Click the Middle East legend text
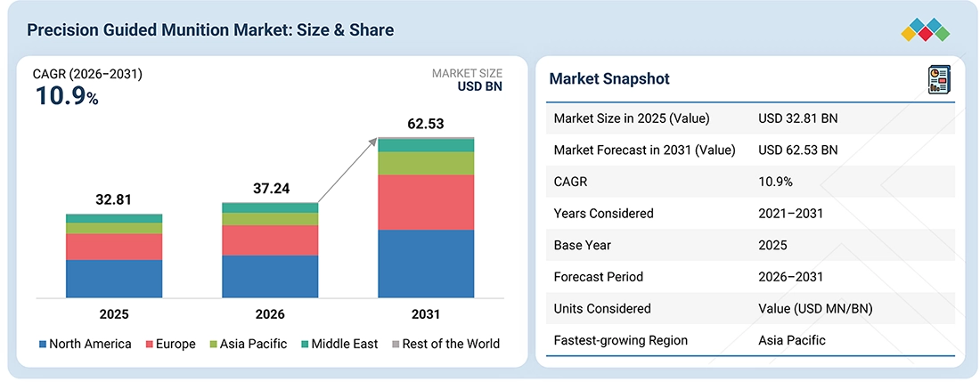 click(345, 344)
